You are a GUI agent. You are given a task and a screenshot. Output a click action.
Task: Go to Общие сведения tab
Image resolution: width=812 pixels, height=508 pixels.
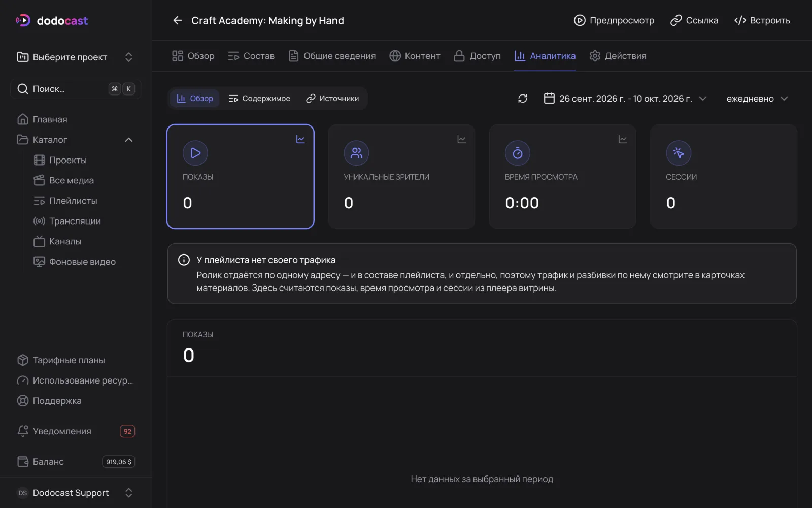point(332,56)
